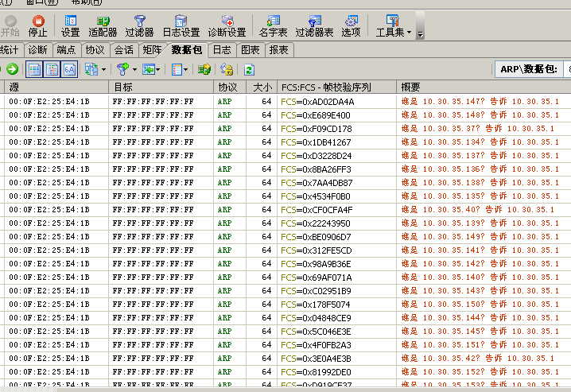
Task: Sort by the 大小 (Size) column header
Action: 262,87
